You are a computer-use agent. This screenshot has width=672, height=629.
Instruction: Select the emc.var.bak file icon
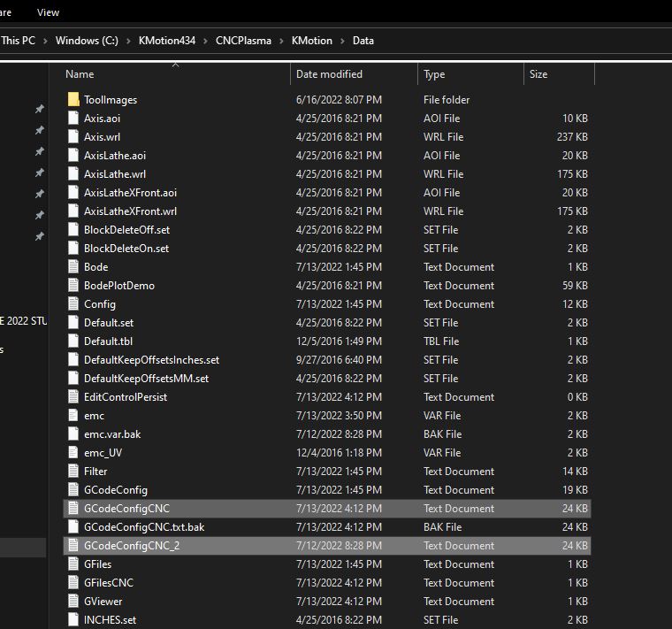pyautogui.click(x=73, y=434)
